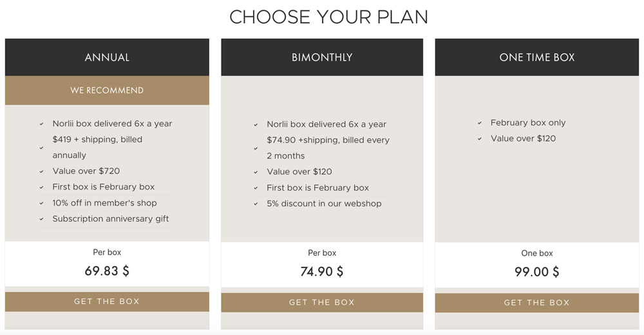Click checkmark beside '5% discount in our webshop'
This screenshot has height=335, width=644.
click(256, 204)
